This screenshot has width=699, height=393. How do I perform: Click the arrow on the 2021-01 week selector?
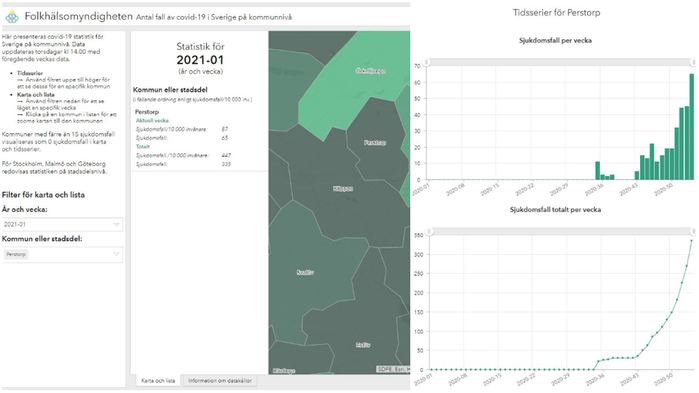pos(116,225)
